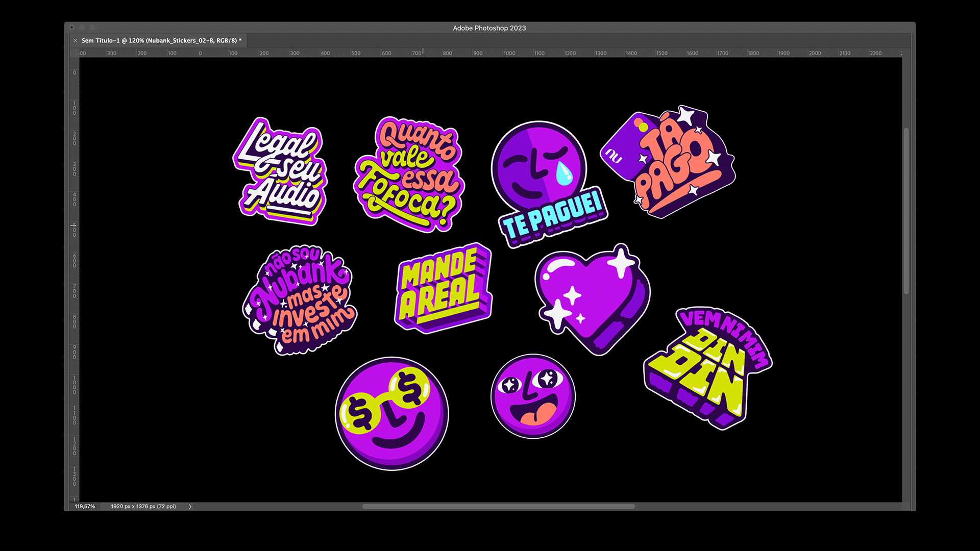Click the dollar-sign sunglasses face sticker
Viewport: 980px width, 551px height.
[x=392, y=413]
